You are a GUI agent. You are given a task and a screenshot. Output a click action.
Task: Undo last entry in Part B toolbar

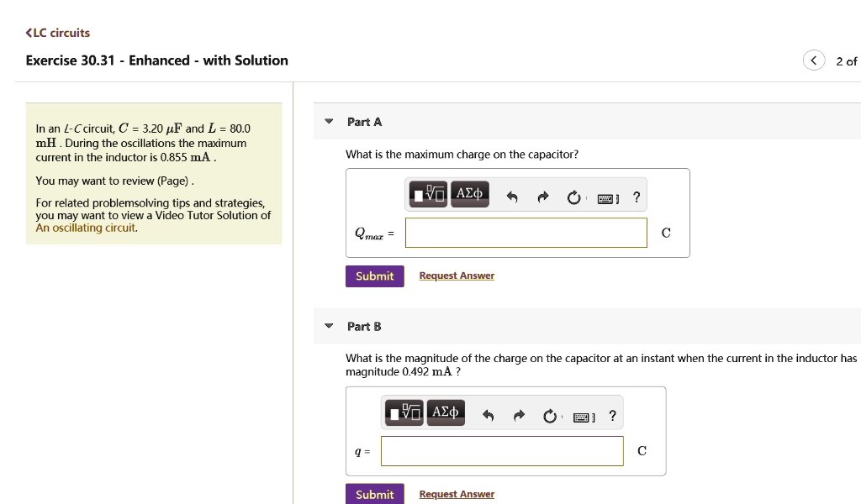pyautogui.click(x=489, y=416)
